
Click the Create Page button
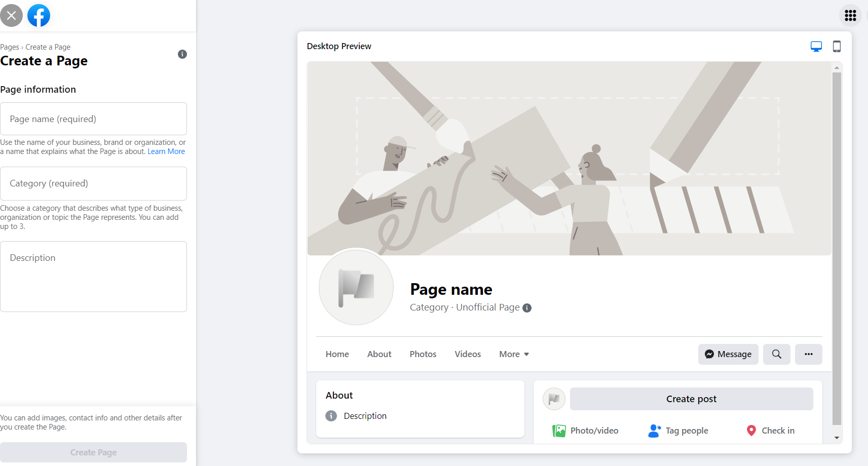point(94,452)
